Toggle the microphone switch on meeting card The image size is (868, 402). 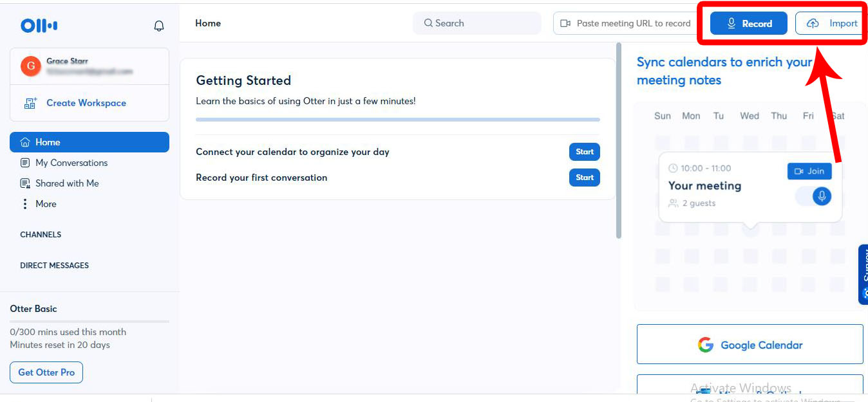[x=814, y=196]
